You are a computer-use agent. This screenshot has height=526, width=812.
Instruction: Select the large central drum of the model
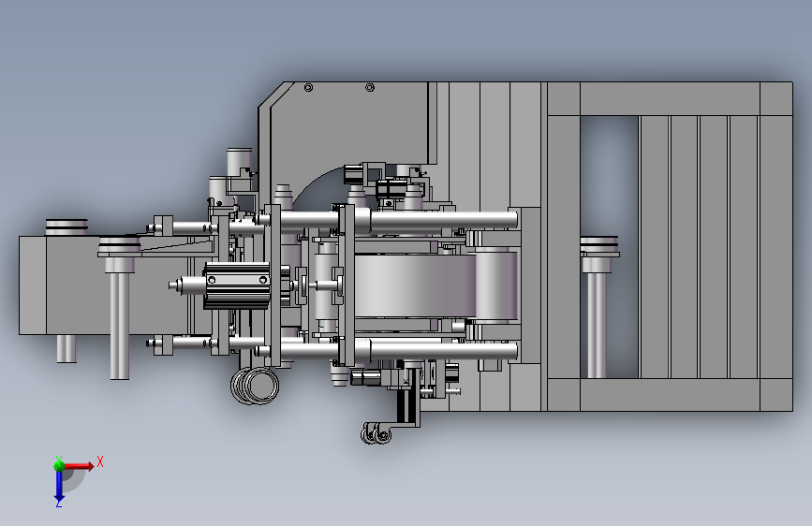[x=415, y=285]
